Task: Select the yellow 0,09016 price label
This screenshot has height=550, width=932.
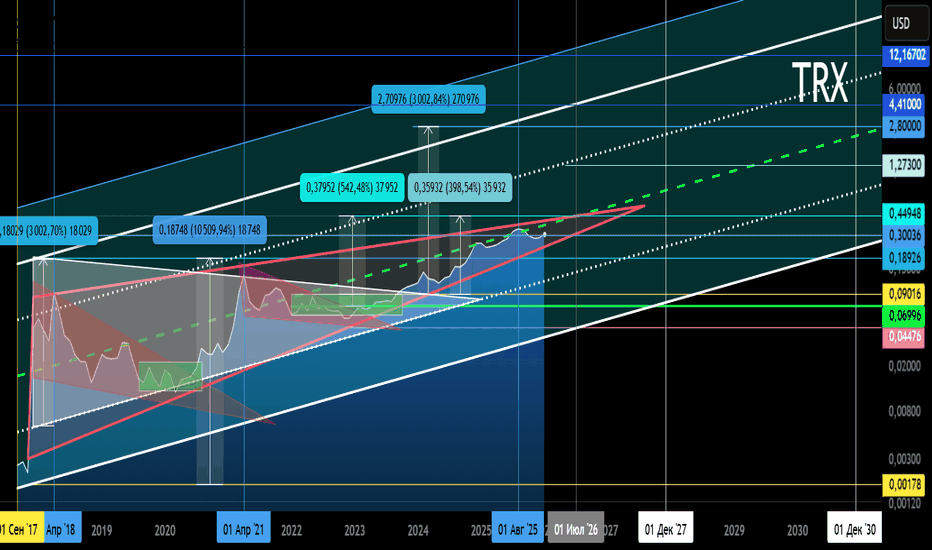Action: pyautogui.click(x=905, y=294)
